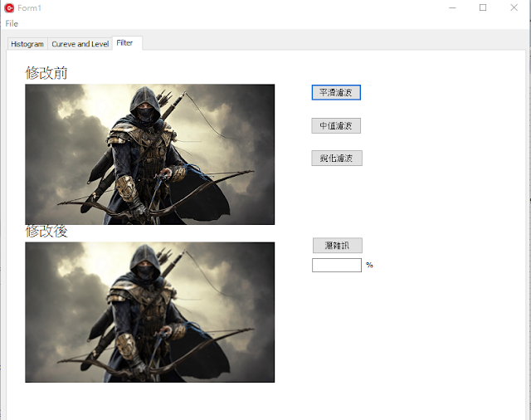Viewport: 531px width, 420px height.
Task: Switch to the Histogram tab
Action: [27, 44]
